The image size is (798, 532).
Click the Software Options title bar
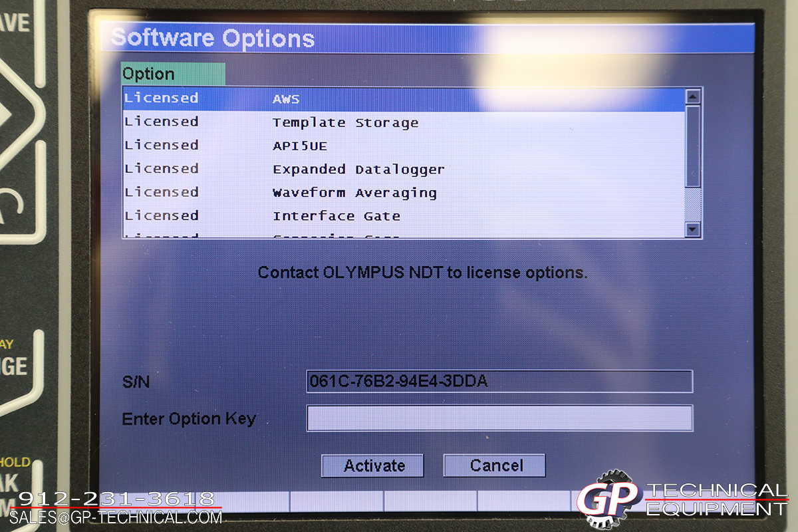427,39
